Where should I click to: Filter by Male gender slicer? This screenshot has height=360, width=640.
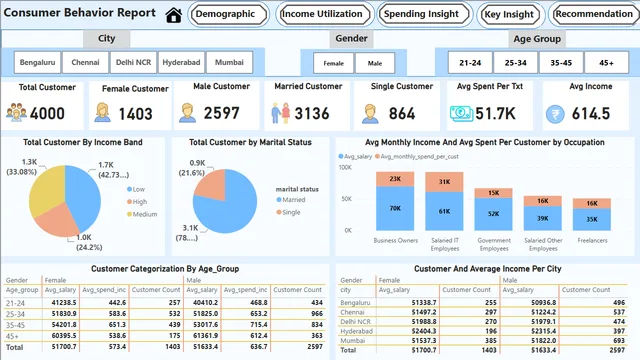(375, 63)
